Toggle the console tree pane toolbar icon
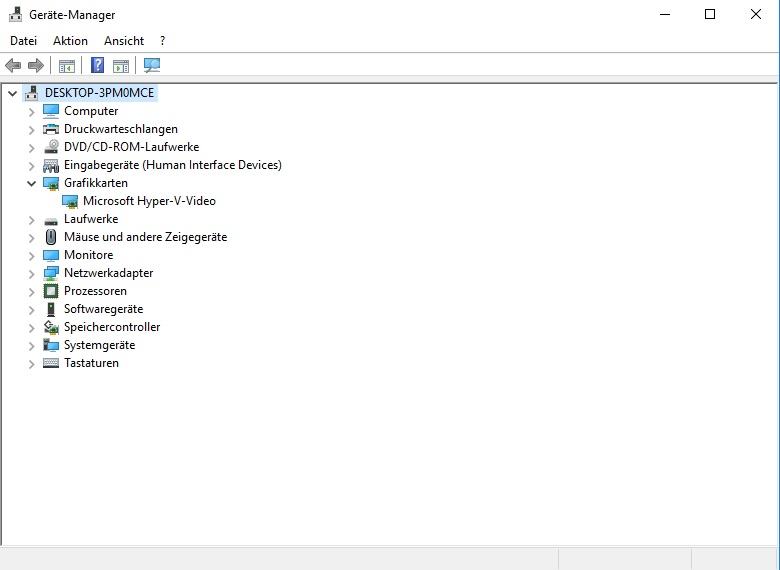780x570 pixels. click(67, 66)
